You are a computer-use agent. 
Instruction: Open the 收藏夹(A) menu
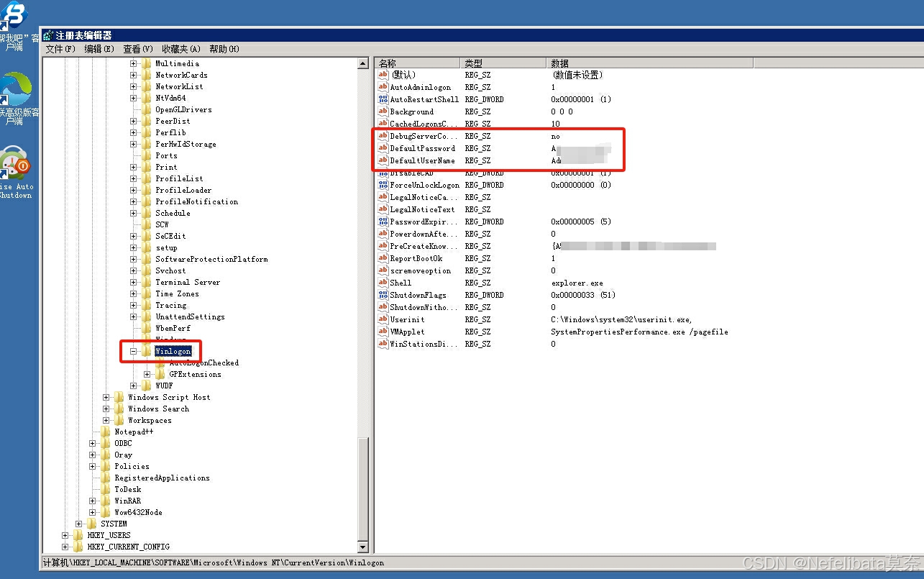click(180, 49)
